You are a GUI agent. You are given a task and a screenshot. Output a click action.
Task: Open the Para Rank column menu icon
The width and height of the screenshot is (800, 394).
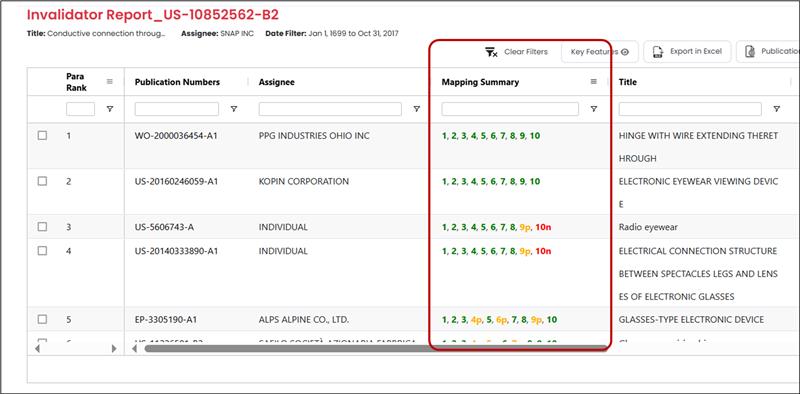110,81
